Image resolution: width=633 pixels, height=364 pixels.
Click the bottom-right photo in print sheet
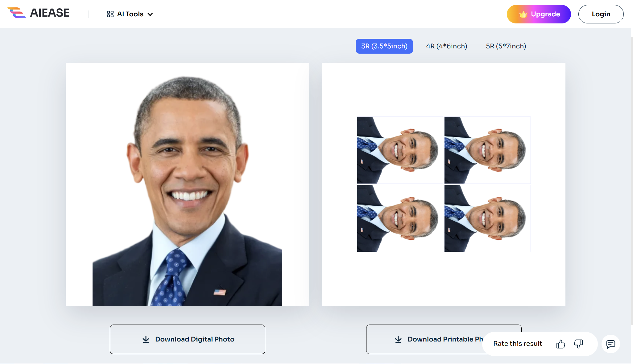[x=487, y=219]
